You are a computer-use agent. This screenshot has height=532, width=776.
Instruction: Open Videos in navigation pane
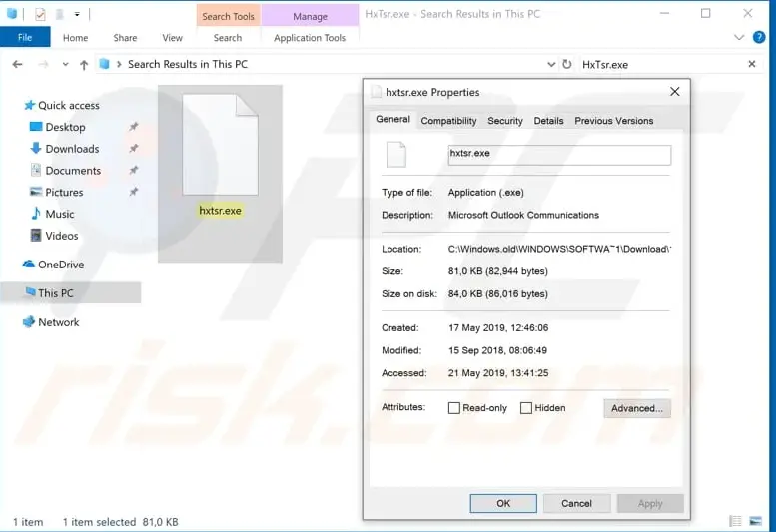(x=62, y=236)
